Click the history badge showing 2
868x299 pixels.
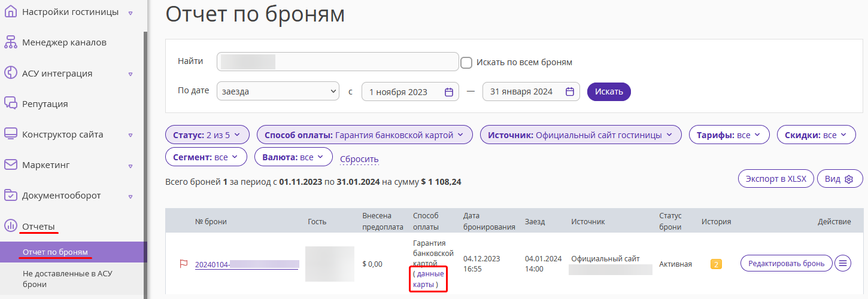717,264
